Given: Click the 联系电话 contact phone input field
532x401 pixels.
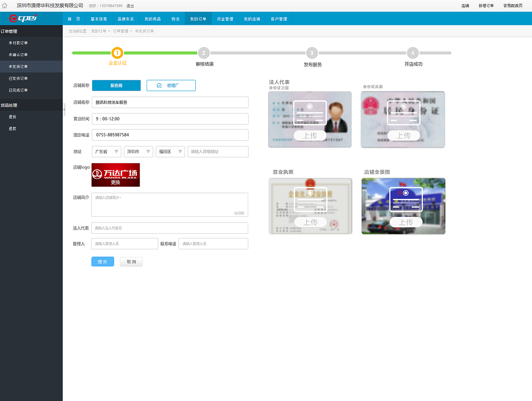Looking at the screenshot, I should coord(213,244).
